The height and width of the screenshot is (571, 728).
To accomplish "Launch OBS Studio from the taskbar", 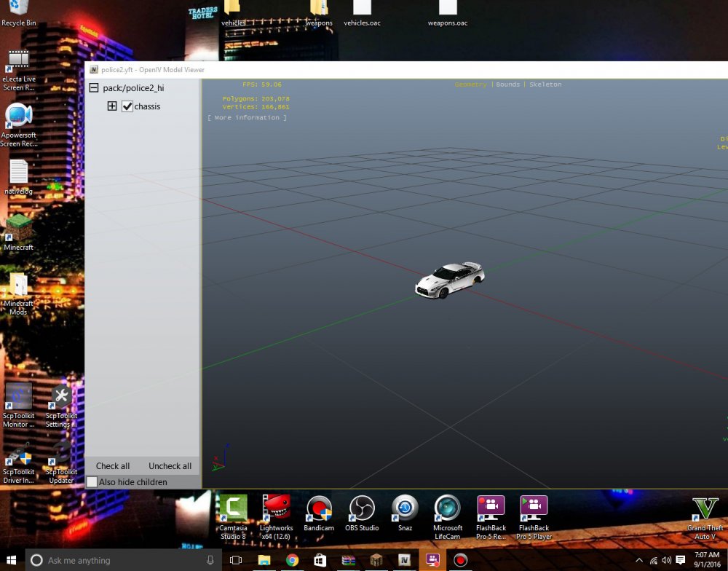I will click(x=362, y=510).
